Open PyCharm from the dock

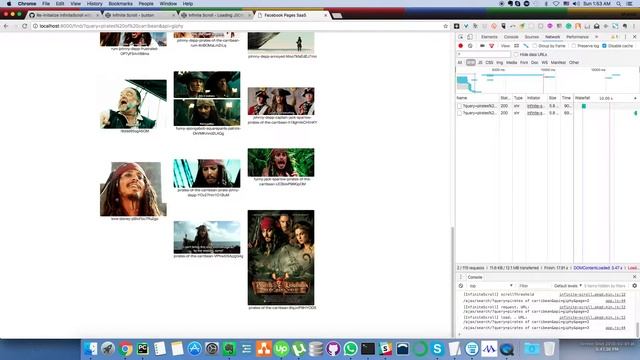(143, 349)
